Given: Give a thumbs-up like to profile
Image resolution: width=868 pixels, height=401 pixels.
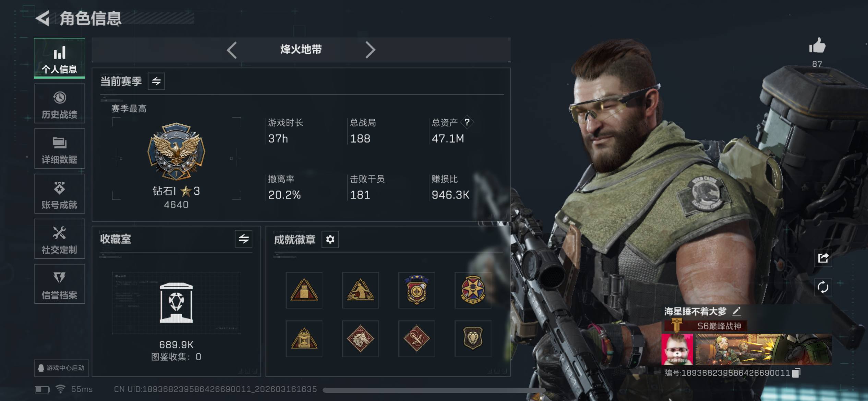Looking at the screenshot, I should tap(817, 46).
